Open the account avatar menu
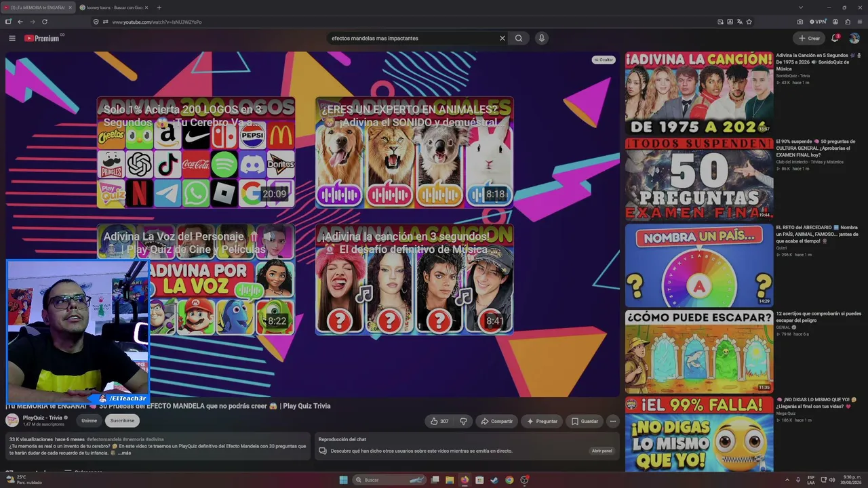868x488 pixels. click(x=854, y=38)
